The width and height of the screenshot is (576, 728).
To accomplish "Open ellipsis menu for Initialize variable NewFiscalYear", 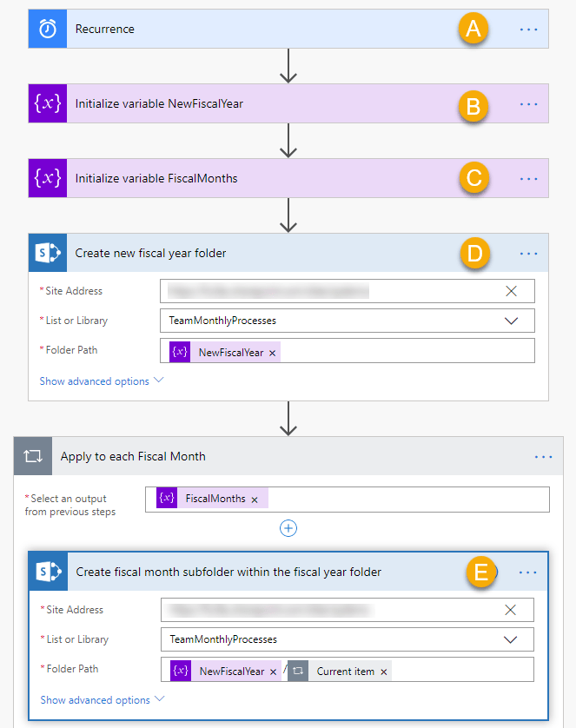I will click(528, 104).
